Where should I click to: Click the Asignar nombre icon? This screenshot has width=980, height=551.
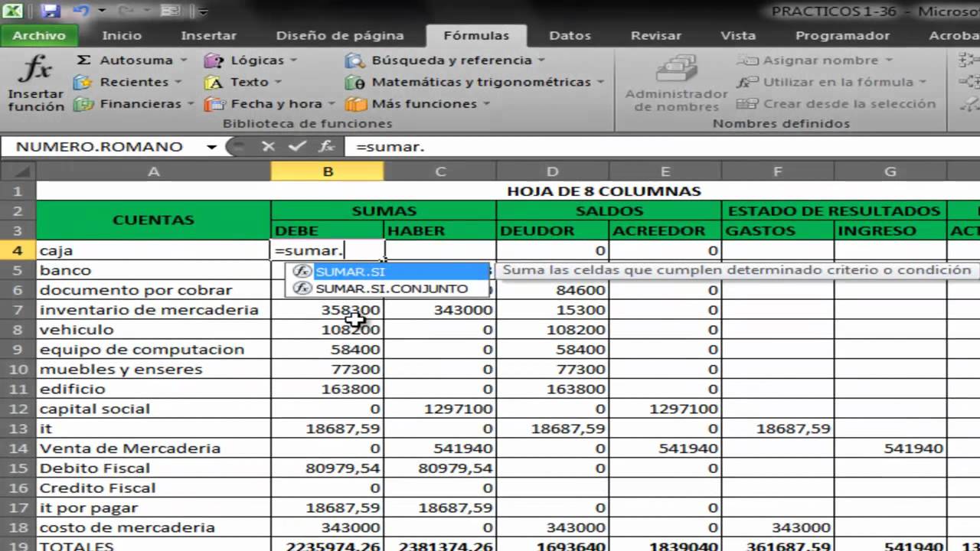click(x=748, y=60)
